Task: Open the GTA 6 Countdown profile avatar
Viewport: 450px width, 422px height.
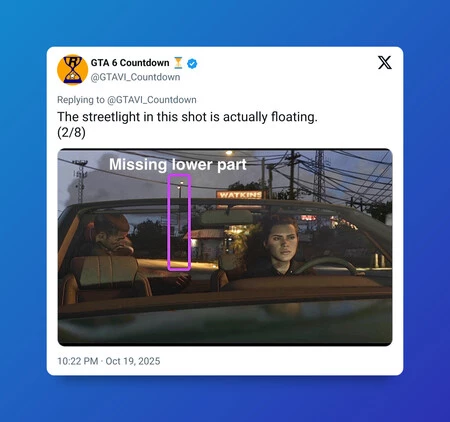Action: 72,70
